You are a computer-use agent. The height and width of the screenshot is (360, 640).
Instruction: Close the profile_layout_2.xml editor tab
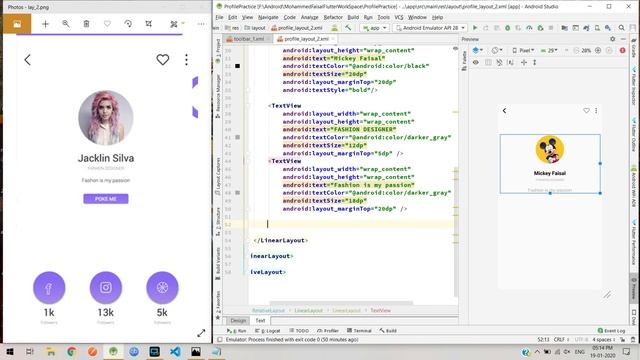(333, 39)
